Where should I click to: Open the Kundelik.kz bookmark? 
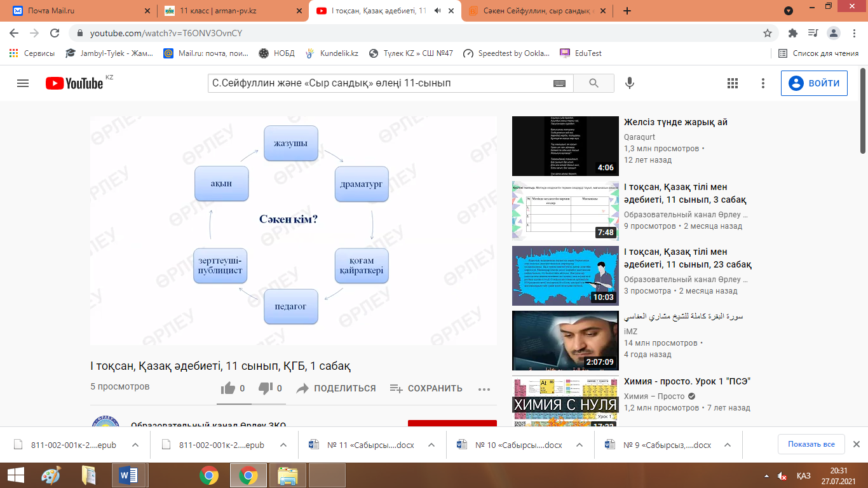[332, 53]
